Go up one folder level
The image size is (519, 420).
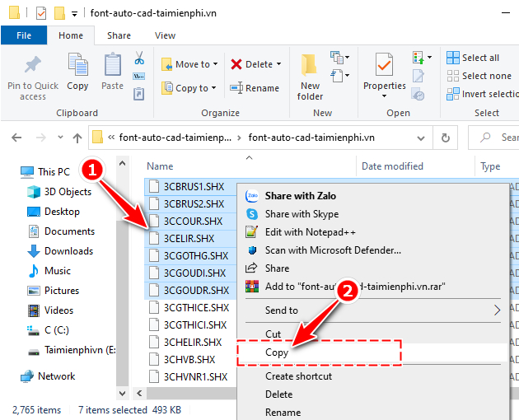(77, 138)
